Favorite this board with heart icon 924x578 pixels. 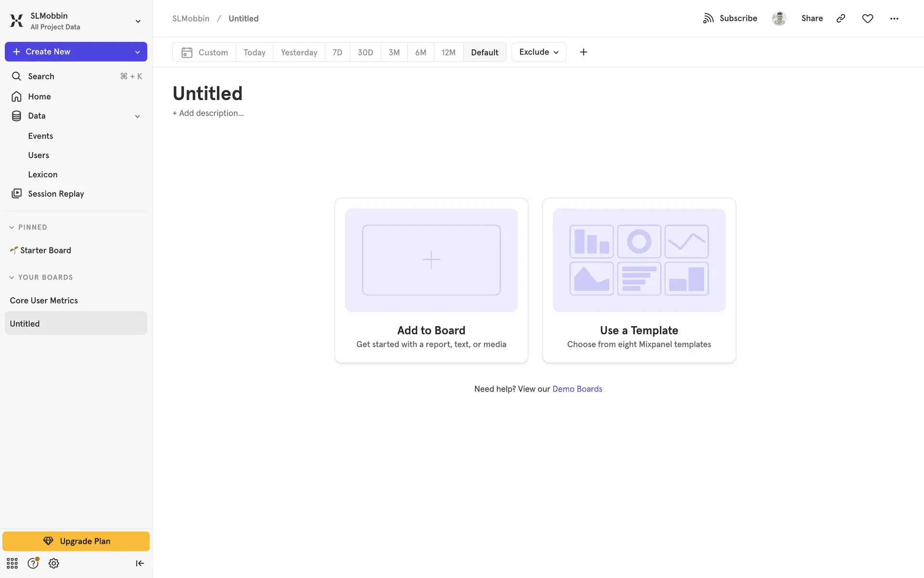pyautogui.click(x=867, y=18)
